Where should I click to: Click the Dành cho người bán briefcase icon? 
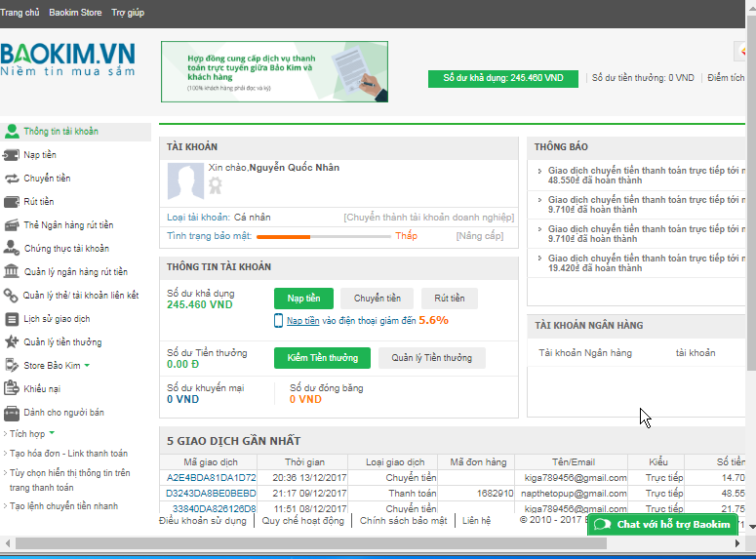11,413
